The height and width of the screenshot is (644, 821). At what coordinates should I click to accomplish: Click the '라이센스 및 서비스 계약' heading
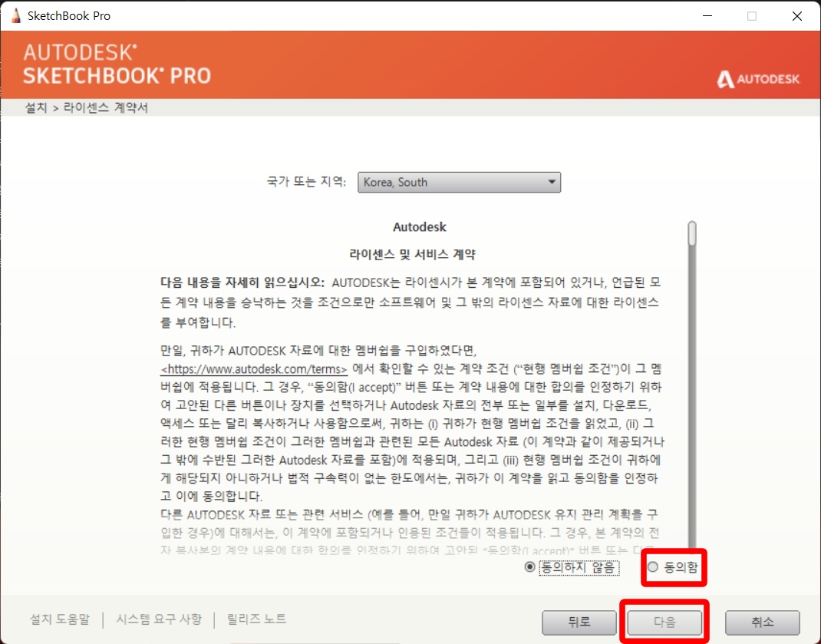(413, 255)
